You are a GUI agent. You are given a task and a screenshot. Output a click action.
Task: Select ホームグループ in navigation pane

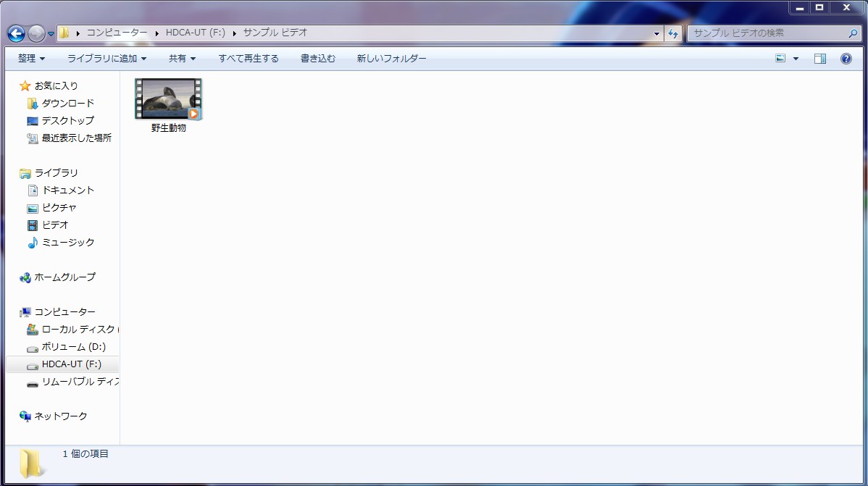coord(64,277)
